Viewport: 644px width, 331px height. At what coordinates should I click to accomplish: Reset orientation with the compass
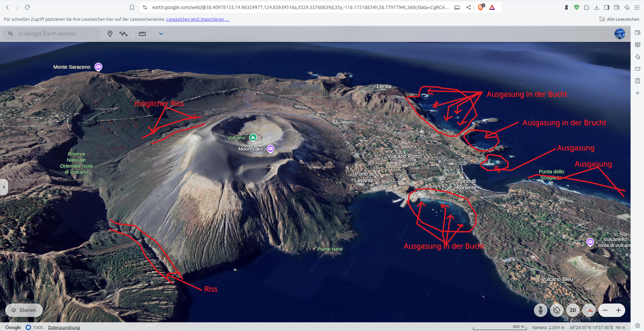tap(589, 310)
